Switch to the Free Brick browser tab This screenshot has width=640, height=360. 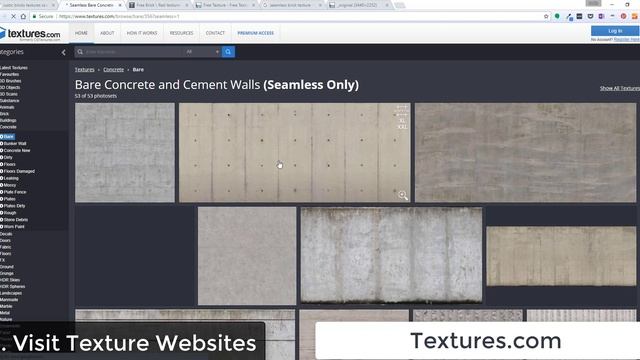pyautogui.click(x=158, y=5)
